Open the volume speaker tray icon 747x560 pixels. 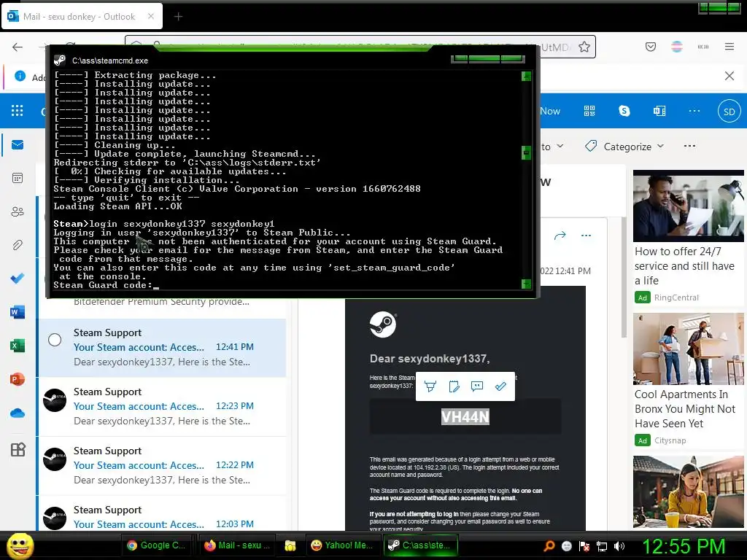619,546
